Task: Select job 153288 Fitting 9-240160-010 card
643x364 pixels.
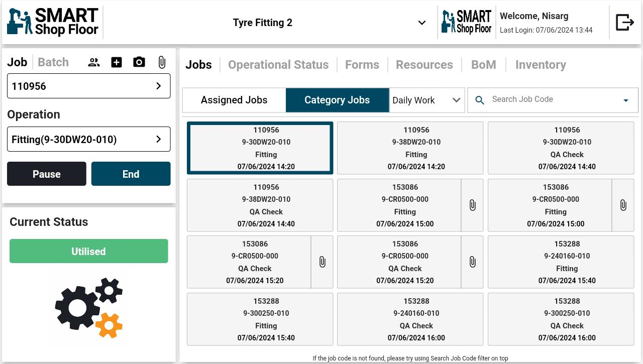Action: pyautogui.click(x=561, y=262)
